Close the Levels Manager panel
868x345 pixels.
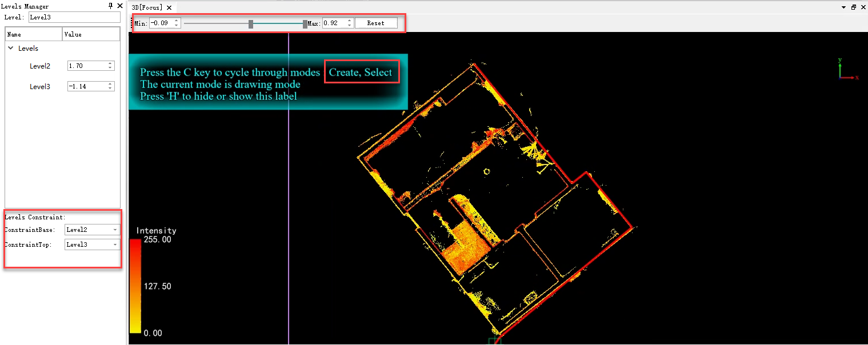[x=119, y=6]
